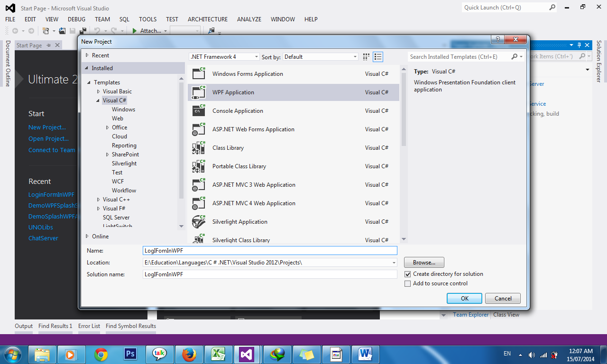Launch Photoshop from the taskbar
Viewport: 607px width, 364px height.
[130, 354]
